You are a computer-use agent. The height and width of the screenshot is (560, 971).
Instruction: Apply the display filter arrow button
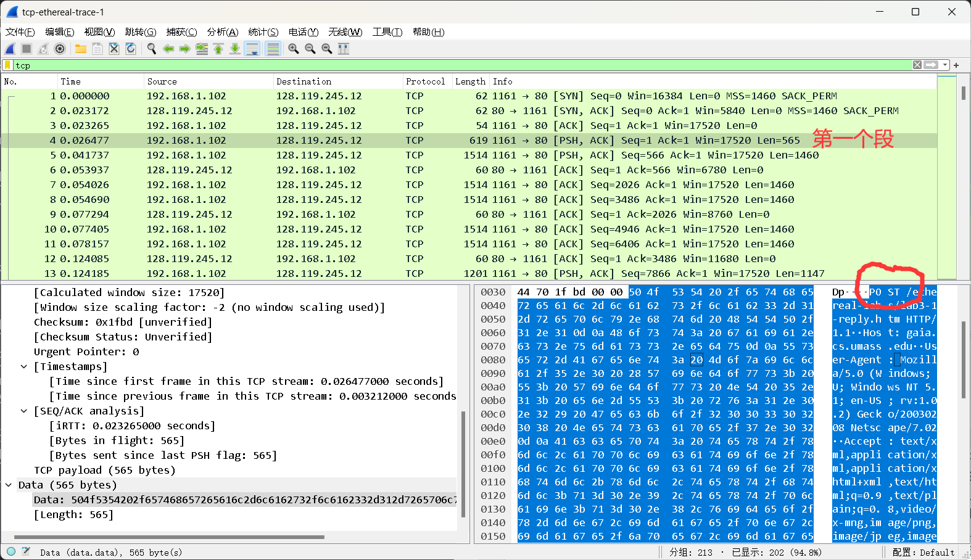pyautogui.click(x=931, y=65)
